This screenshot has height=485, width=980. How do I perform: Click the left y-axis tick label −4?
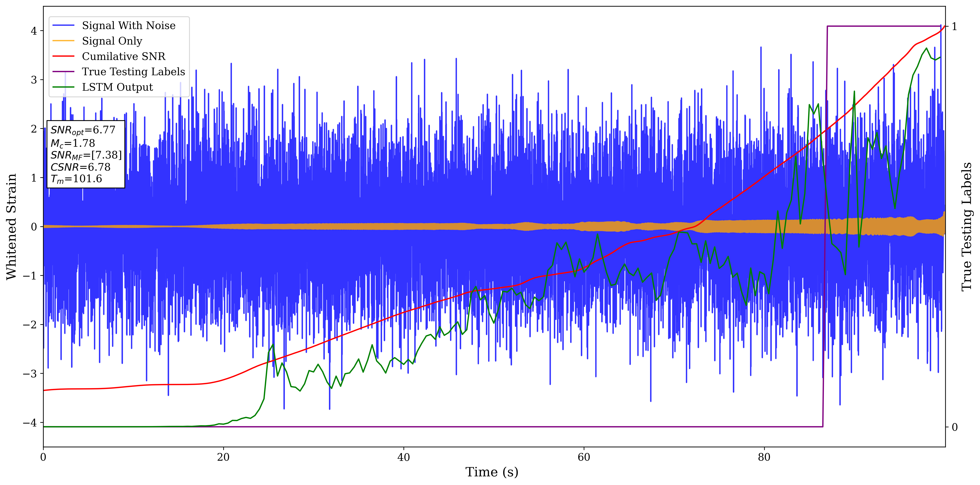30,423
